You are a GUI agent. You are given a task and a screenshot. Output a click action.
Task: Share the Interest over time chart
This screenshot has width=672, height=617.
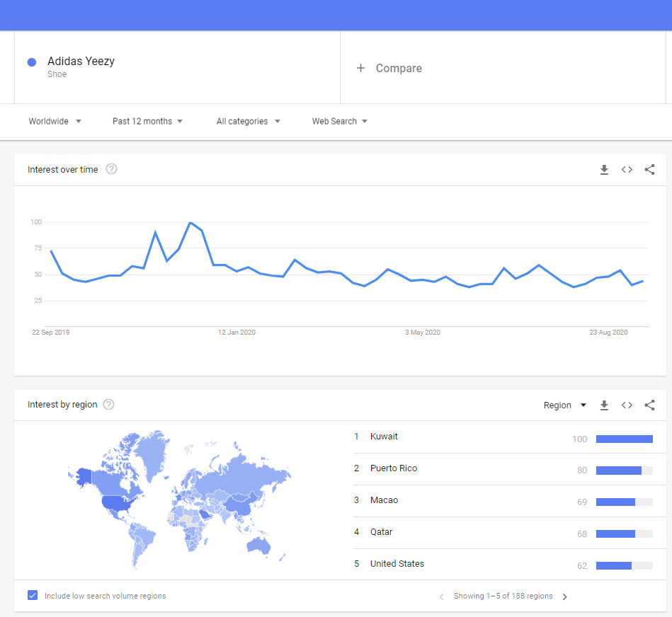click(x=649, y=170)
